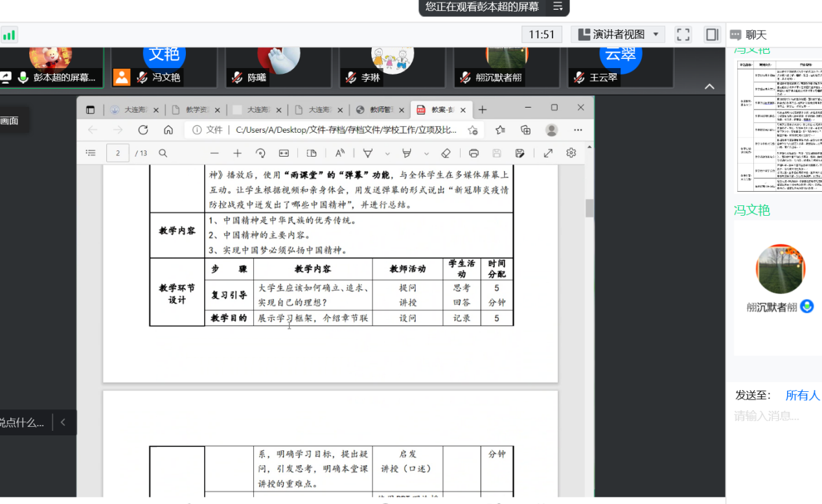Toggle fit-to-width page view
822x504 pixels.
pyautogui.click(x=284, y=153)
